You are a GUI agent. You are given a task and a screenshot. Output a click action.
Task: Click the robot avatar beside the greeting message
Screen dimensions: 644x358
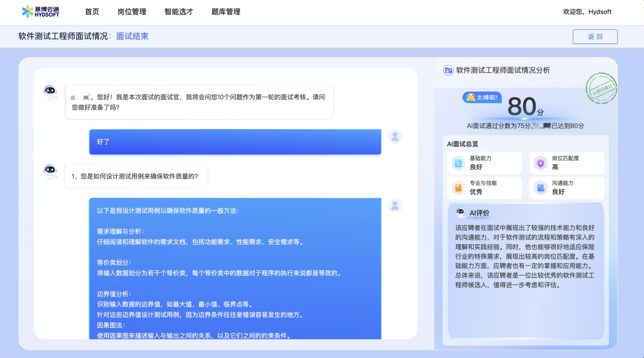click(50, 92)
